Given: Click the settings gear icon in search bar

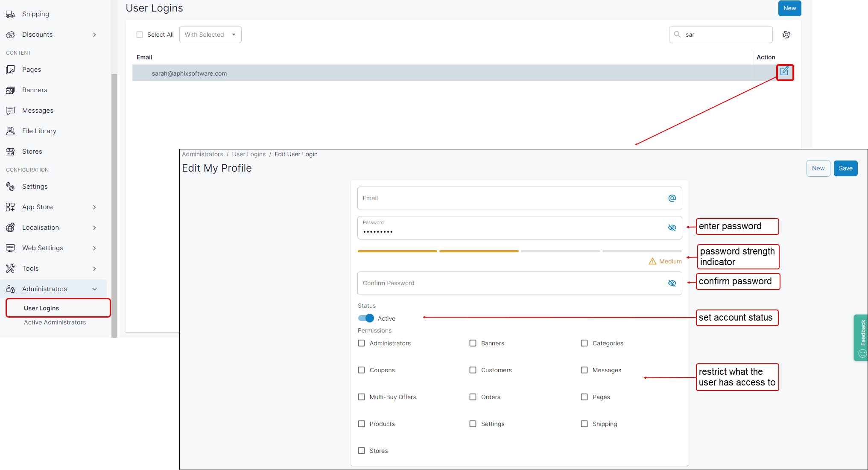Looking at the screenshot, I should click(x=786, y=35).
